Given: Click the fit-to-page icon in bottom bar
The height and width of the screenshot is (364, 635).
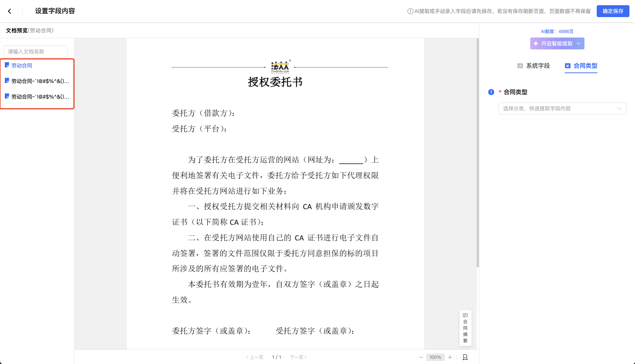Looking at the screenshot, I should tap(465, 357).
